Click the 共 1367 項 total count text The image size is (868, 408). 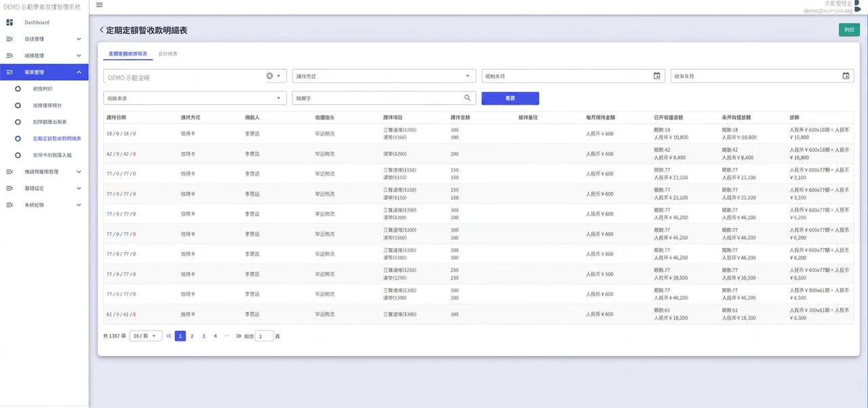115,335
